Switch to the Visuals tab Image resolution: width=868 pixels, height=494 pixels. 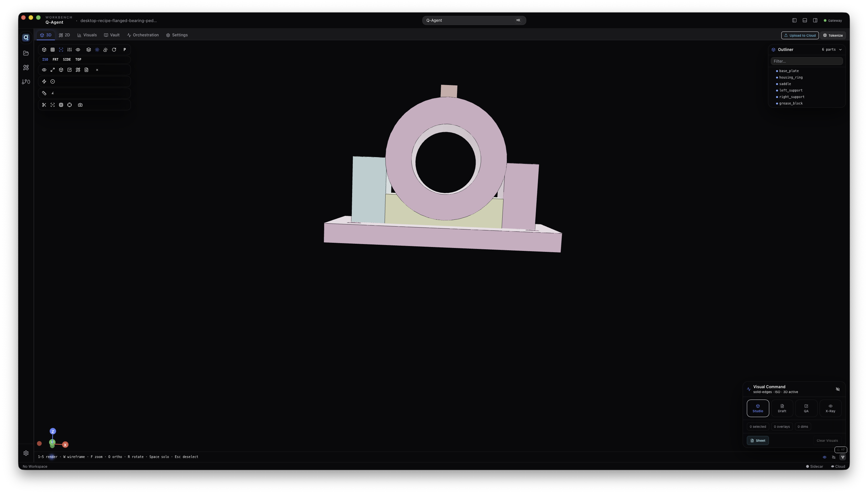click(x=87, y=35)
